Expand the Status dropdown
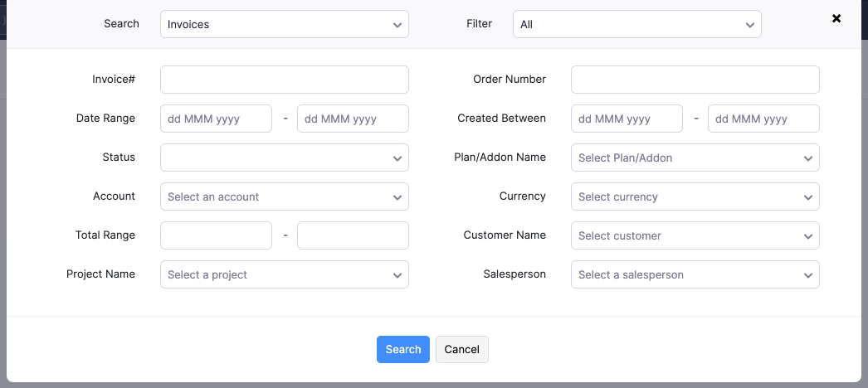 pyautogui.click(x=284, y=158)
